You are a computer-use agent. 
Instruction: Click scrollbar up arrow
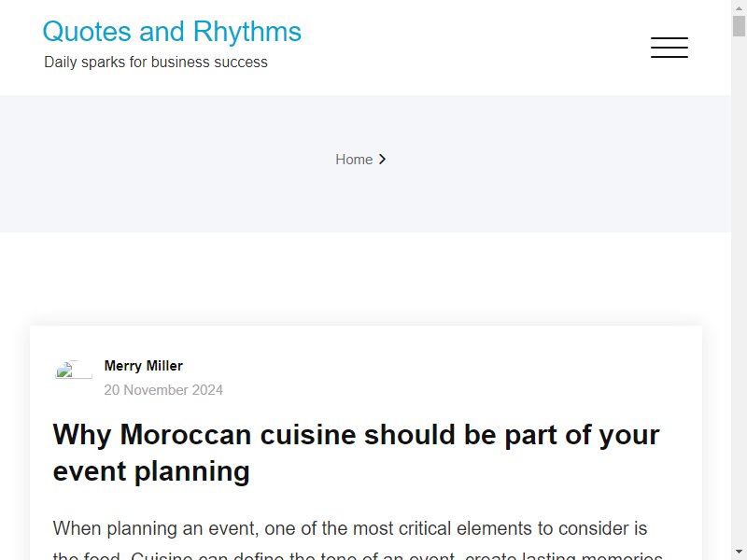tap(739, 7)
